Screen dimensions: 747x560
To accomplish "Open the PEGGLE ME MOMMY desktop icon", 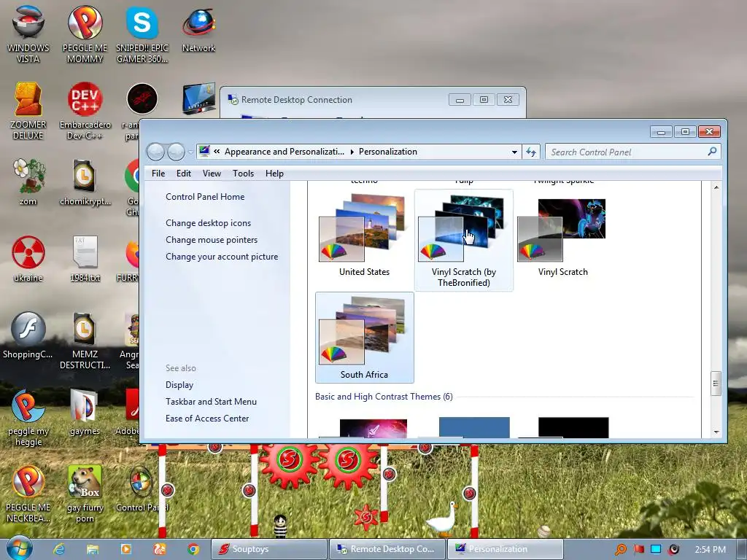I will 85,34.
